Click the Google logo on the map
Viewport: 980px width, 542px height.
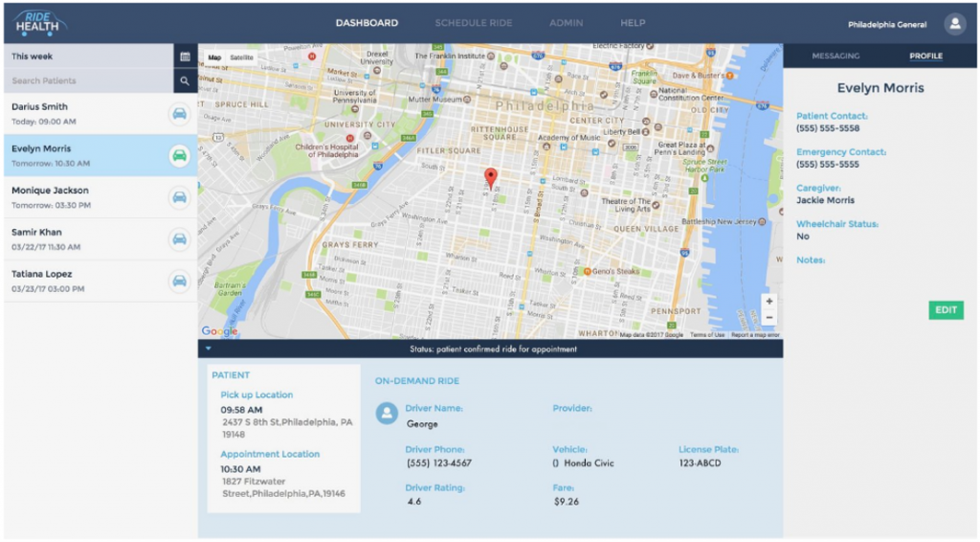point(219,330)
